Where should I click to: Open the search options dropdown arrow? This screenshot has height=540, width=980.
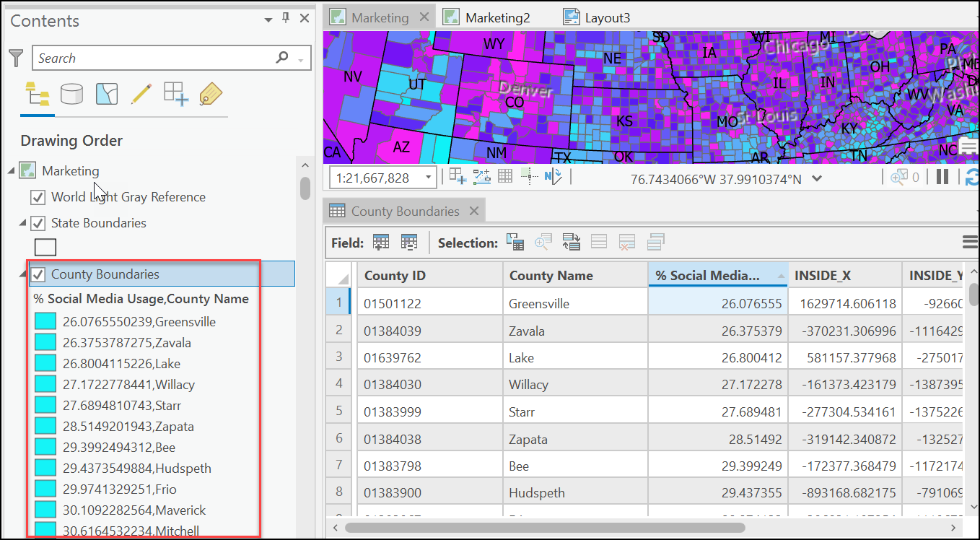(x=301, y=59)
